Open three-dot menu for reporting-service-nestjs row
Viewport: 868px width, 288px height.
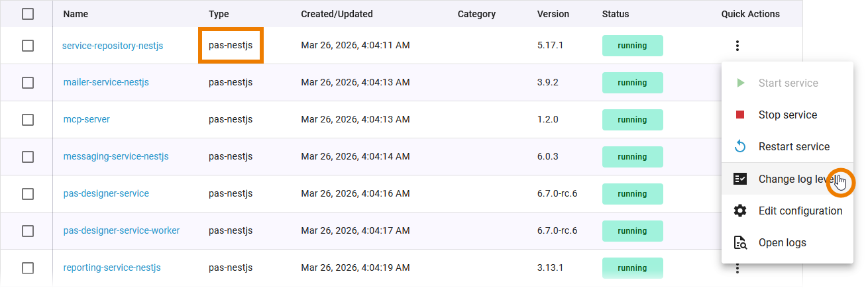click(x=737, y=268)
